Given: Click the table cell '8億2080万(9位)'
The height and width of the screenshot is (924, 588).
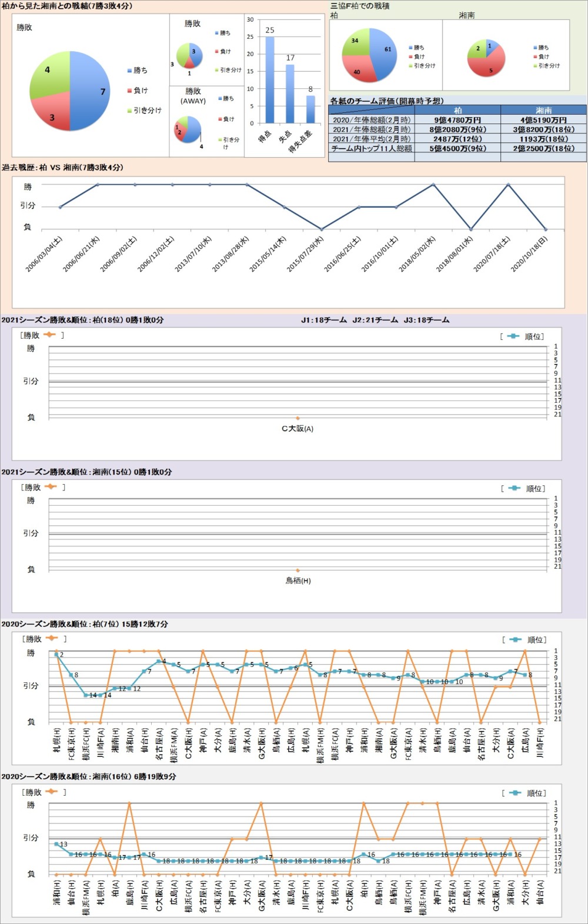Looking at the screenshot, I should 457,129.
